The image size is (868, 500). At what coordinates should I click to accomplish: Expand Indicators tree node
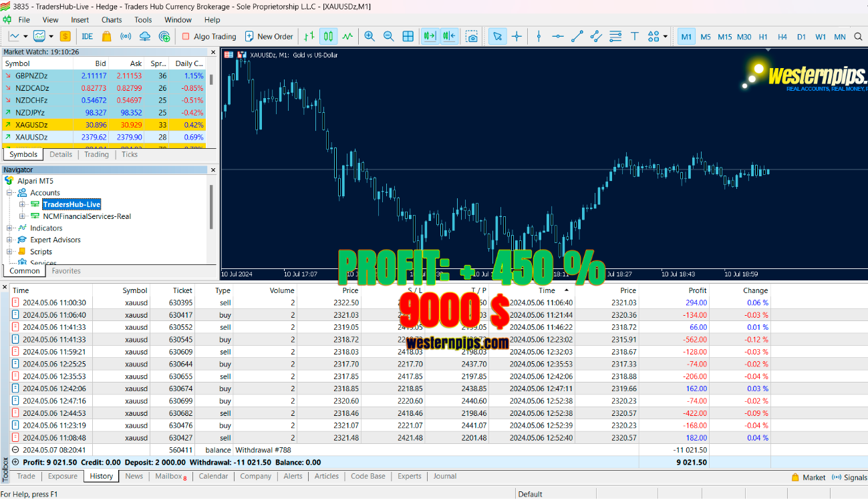[10, 228]
